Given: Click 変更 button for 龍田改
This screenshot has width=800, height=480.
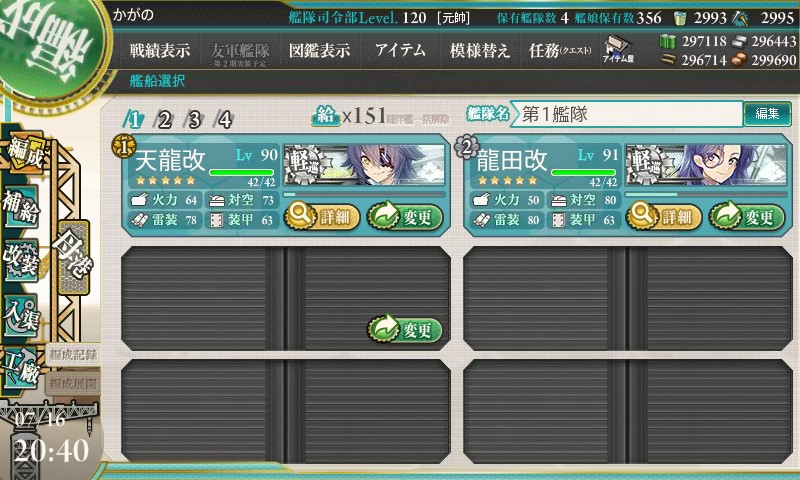Looking at the screenshot, I should [746, 217].
